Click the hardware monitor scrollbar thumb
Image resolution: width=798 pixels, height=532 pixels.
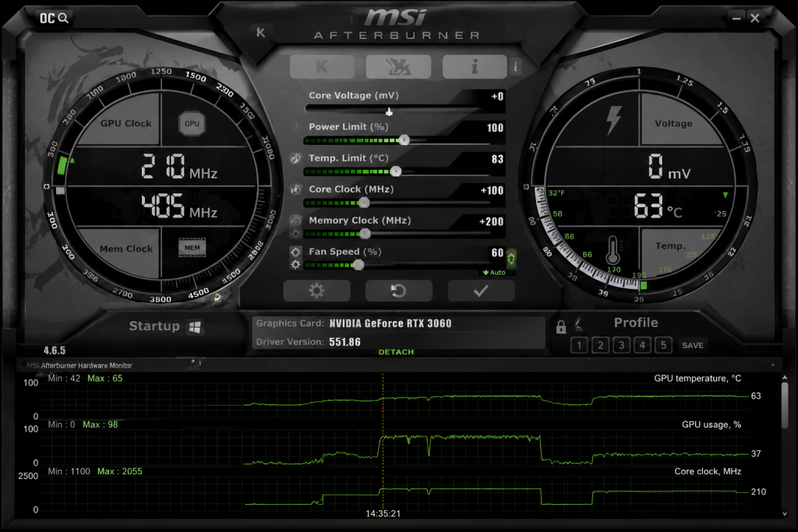tap(784, 405)
